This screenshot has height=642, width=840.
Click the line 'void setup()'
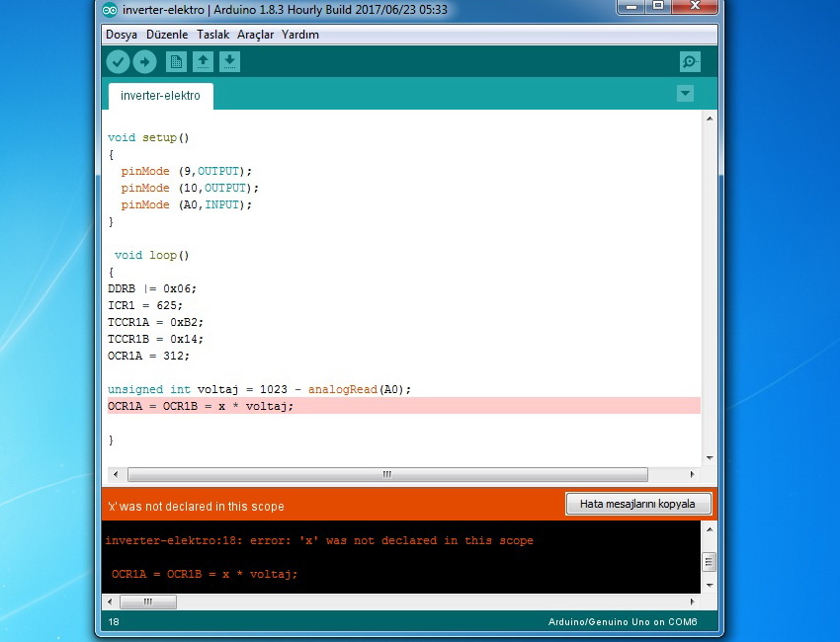click(148, 137)
